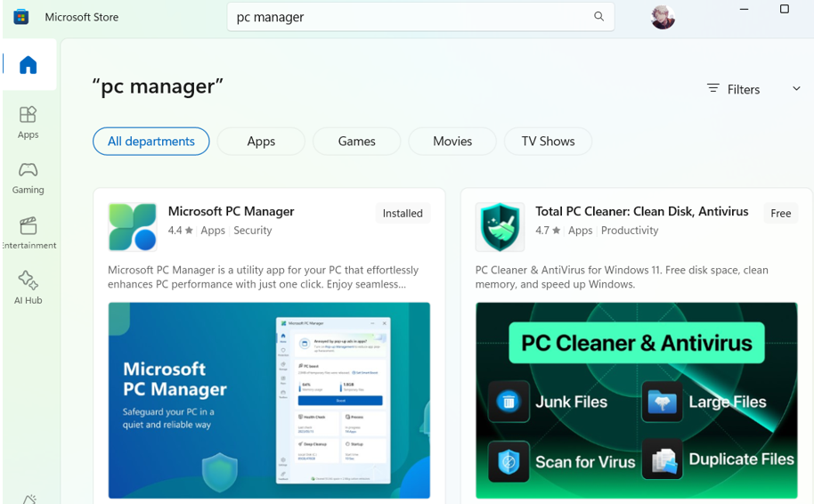Minimize the Microsoft Store window
This screenshot has width=814, height=504.
[744, 9]
